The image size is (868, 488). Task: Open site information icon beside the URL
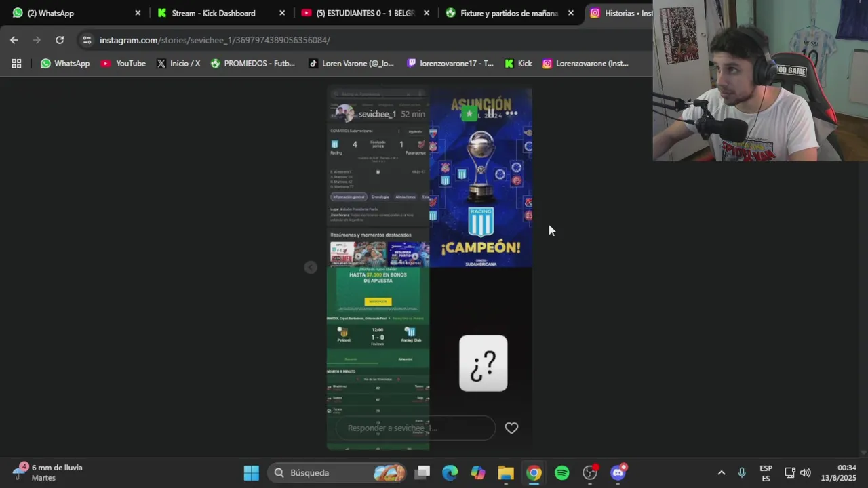(87, 40)
